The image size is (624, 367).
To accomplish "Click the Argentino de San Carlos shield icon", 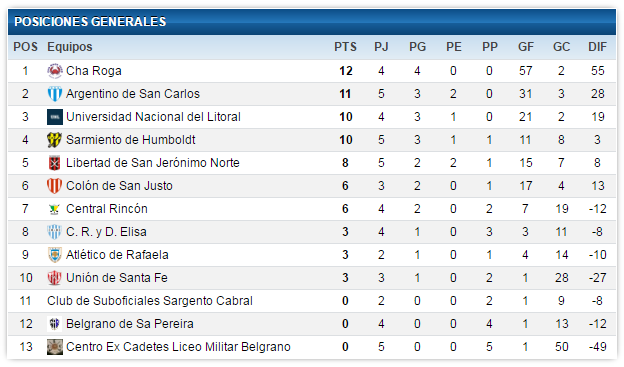I will point(55,94).
